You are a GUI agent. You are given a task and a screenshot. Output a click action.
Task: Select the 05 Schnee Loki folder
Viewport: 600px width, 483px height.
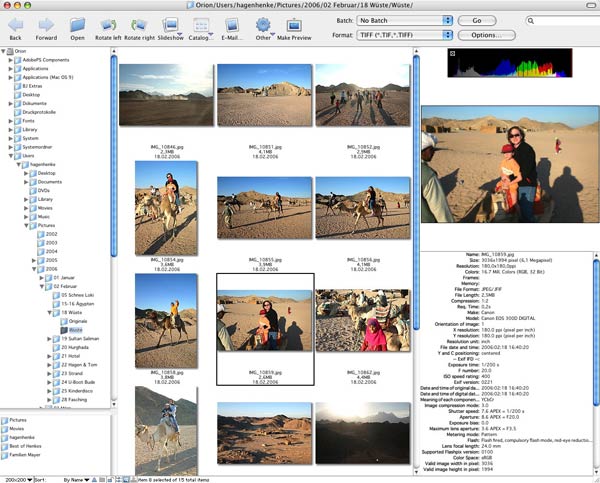pyautogui.click(x=73, y=295)
